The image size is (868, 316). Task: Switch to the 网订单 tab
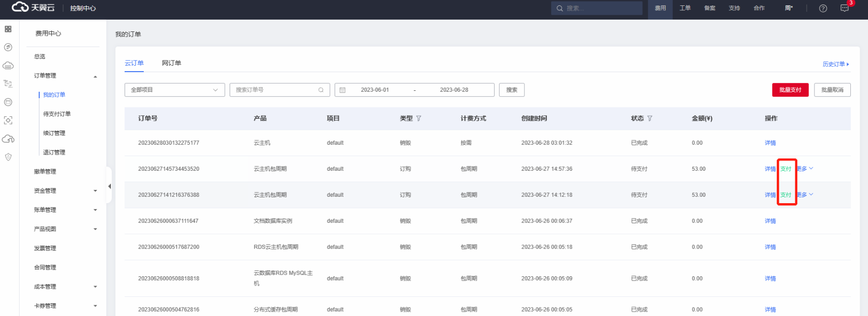point(171,63)
